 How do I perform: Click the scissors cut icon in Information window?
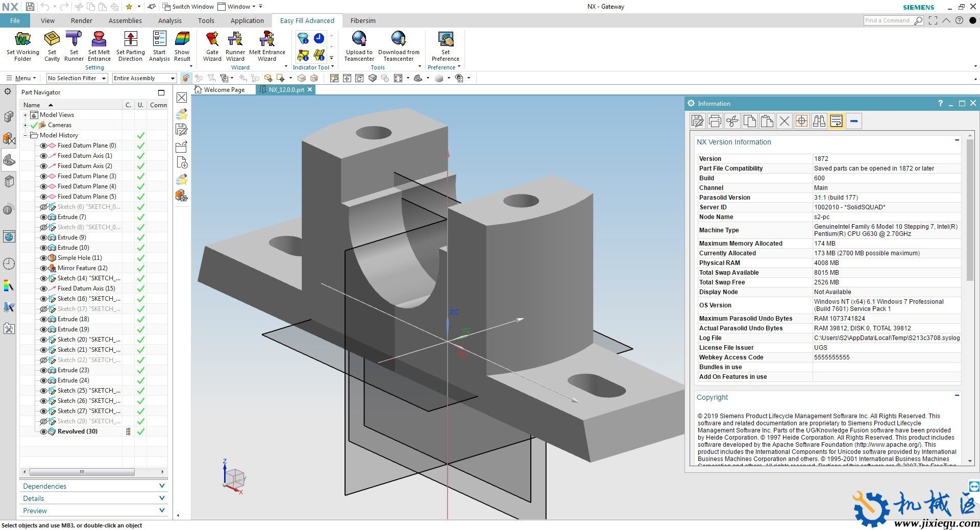pos(732,121)
